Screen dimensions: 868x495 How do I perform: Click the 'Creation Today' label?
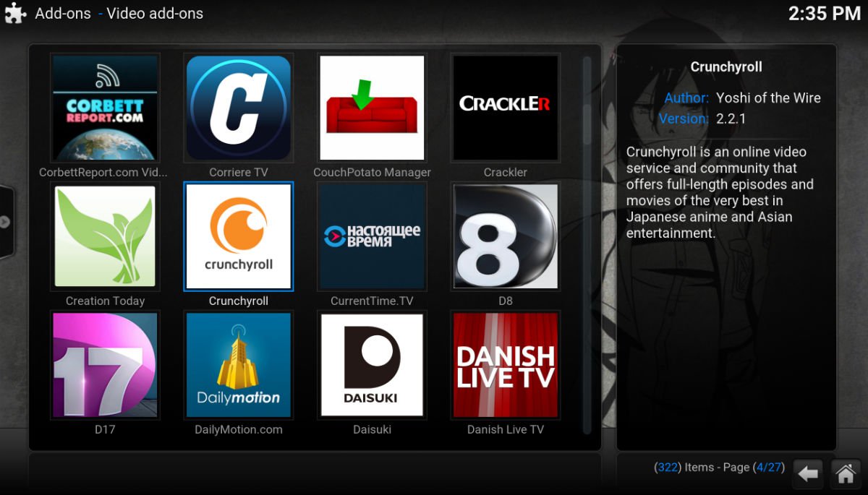click(106, 301)
